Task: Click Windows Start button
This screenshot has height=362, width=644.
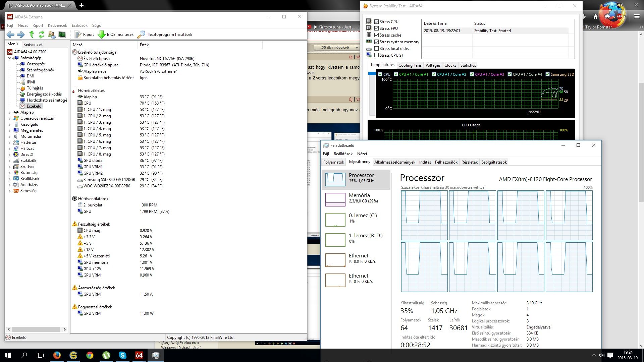Action: [x=8, y=355]
